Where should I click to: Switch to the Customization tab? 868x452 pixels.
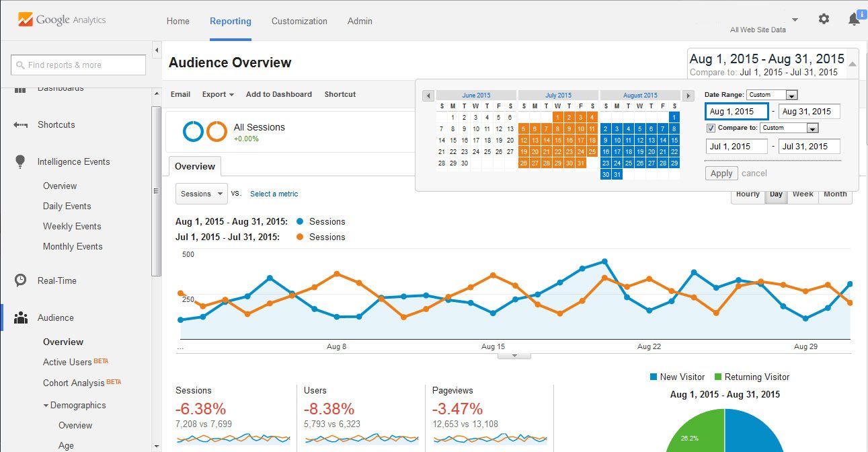pos(299,21)
